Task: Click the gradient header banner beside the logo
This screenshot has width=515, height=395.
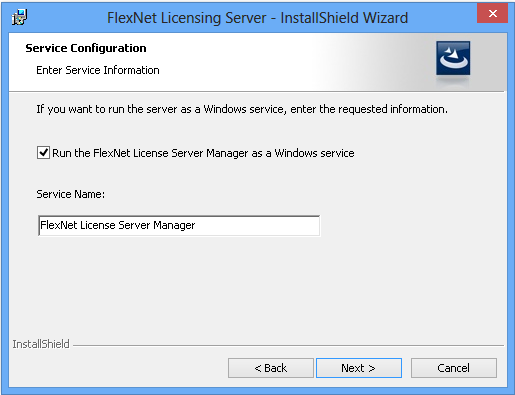Action: click(x=367, y=62)
